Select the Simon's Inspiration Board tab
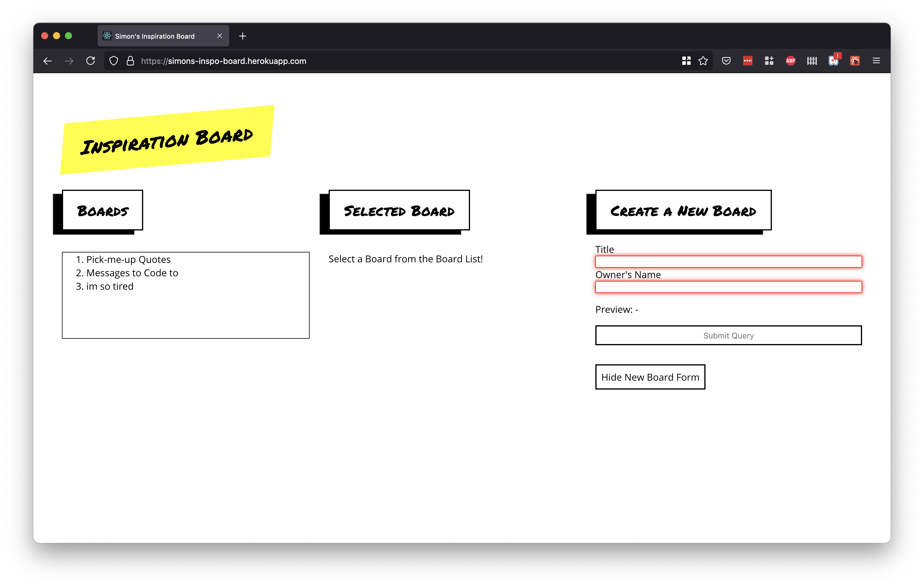Viewport: 924px width, 587px height. (155, 36)
